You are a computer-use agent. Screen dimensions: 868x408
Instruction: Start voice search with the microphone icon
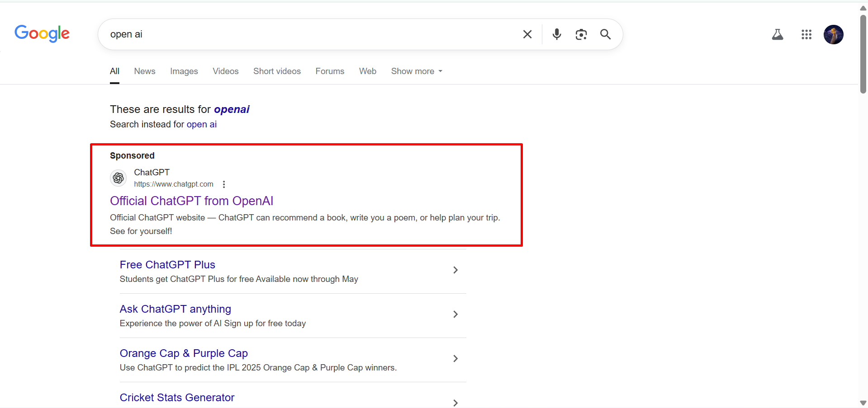pos(557,34)
